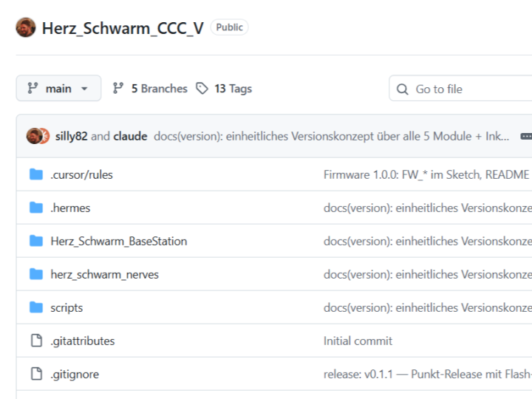The height and width of the screenshot is (399, 532).
Task: Click the commit authors' avatar stack
Action: click(x=38, y=136)
